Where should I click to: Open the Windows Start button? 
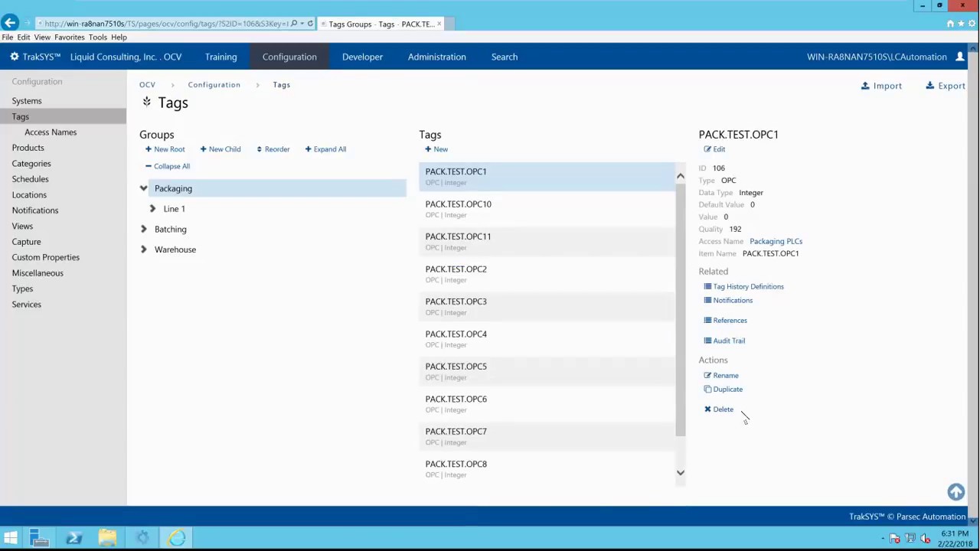click(x=10, y=539)
